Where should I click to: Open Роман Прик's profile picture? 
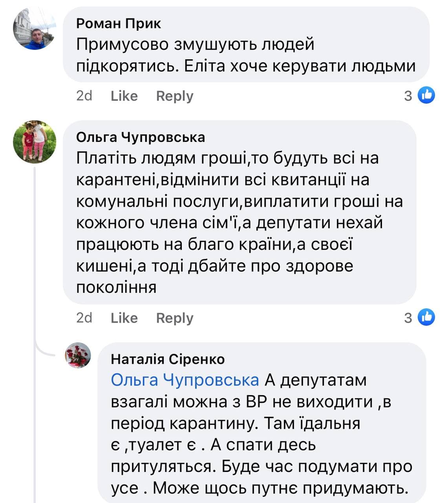[35, 28]
